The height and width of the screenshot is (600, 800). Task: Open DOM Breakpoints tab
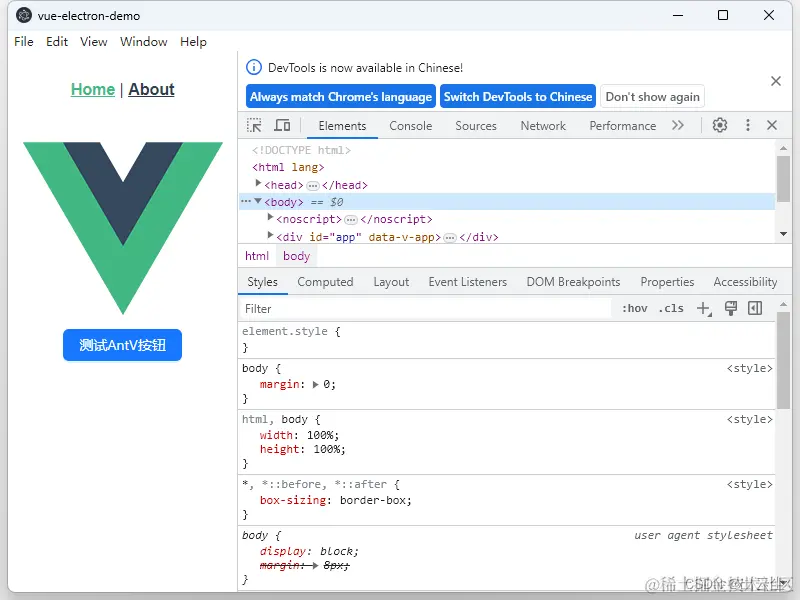click(x=573, y=282)
